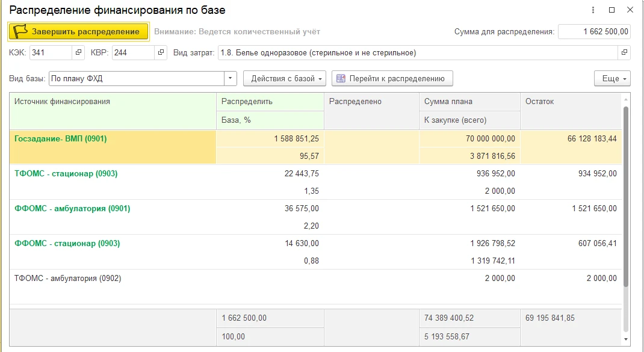Click the 607 056,41 remainder cell

(x=571, y=252)
